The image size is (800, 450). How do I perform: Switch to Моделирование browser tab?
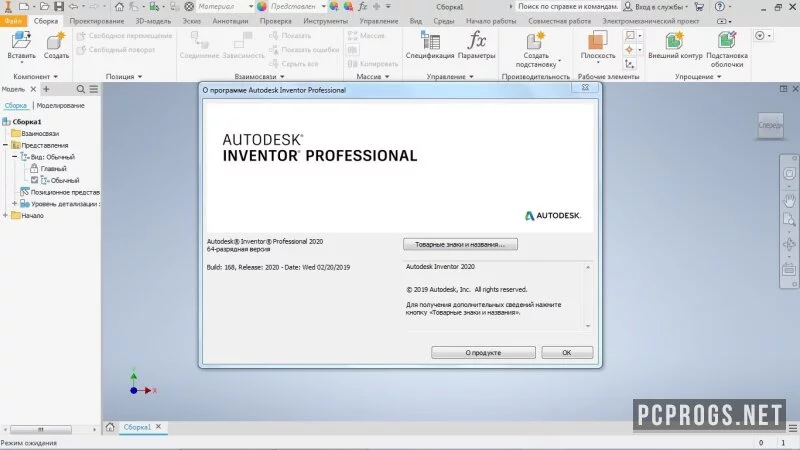point(61,106)
